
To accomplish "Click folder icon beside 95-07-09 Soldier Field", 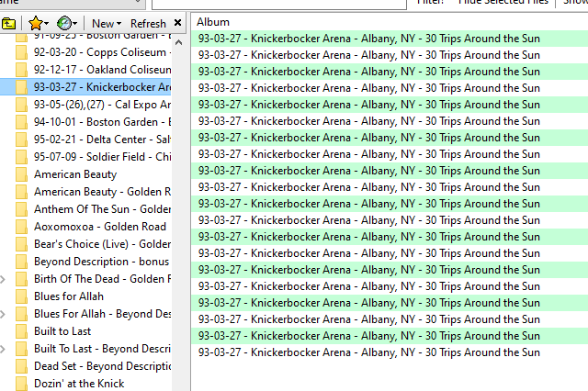I will click(x=21, y=157).
